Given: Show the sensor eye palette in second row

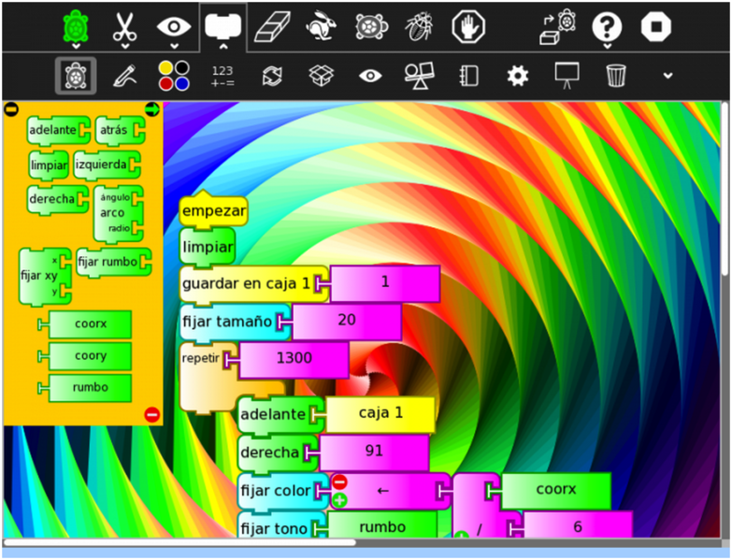Looking at the screenshot, I should point(370,76).
